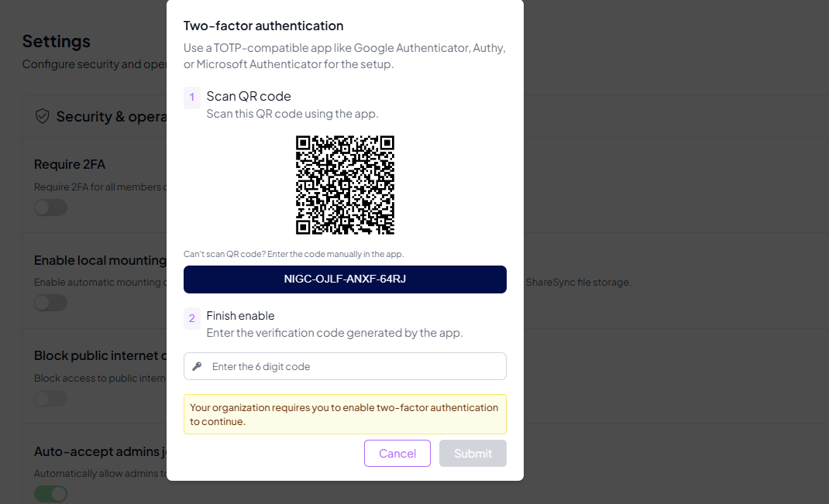Disable the Auto-accept admins switch

pyautogui.click(x=50, y=493)
